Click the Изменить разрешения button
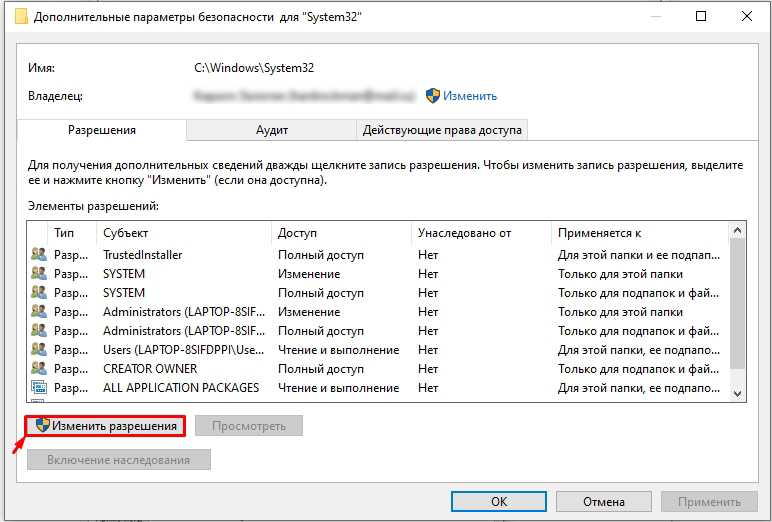The height and width of the screenshot is (522, 772). (106, 426)
